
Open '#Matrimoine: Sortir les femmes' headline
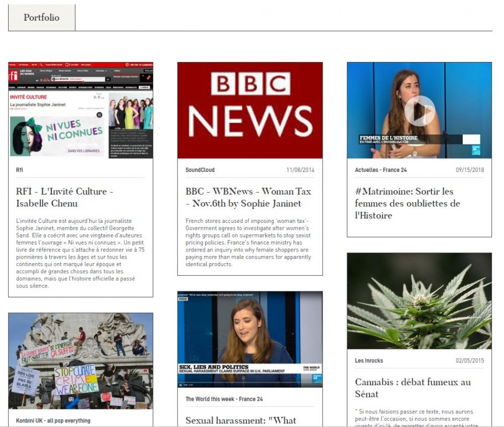tap(408, 203)
